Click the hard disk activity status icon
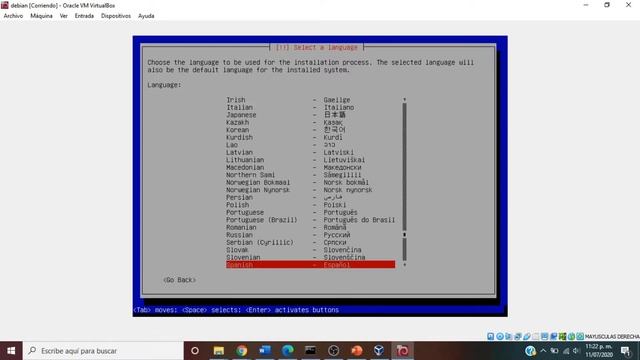Screen dimensions: 640x360 [x=491, y=336]
